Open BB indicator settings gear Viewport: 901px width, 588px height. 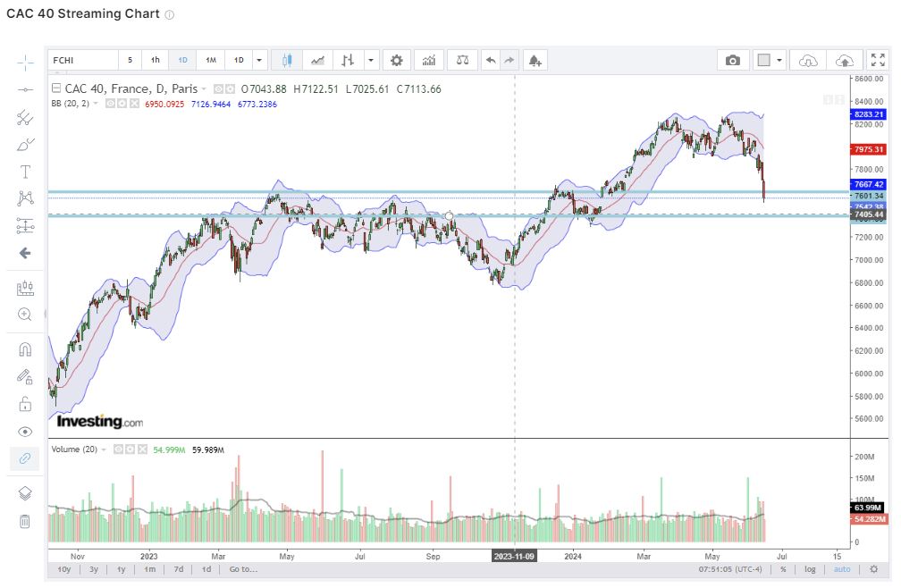point(122,104)
